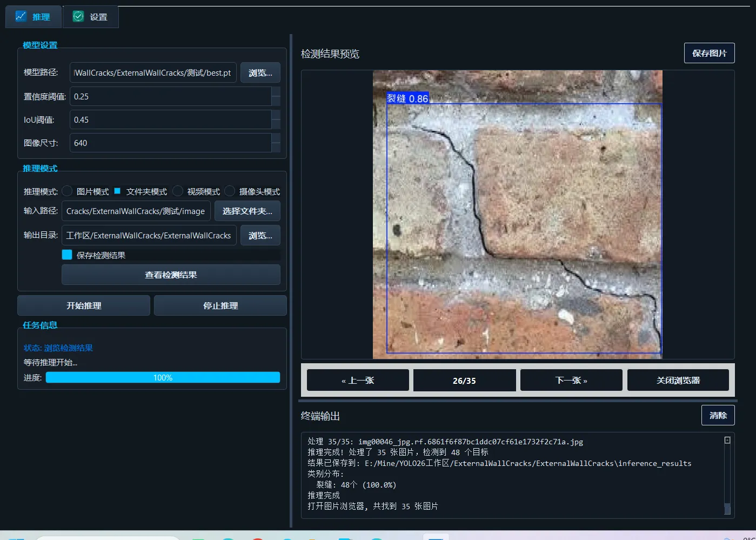Select the 文件夹模式 radio button
Viewport: 756px width, 540px height.
tap(117, 191)
